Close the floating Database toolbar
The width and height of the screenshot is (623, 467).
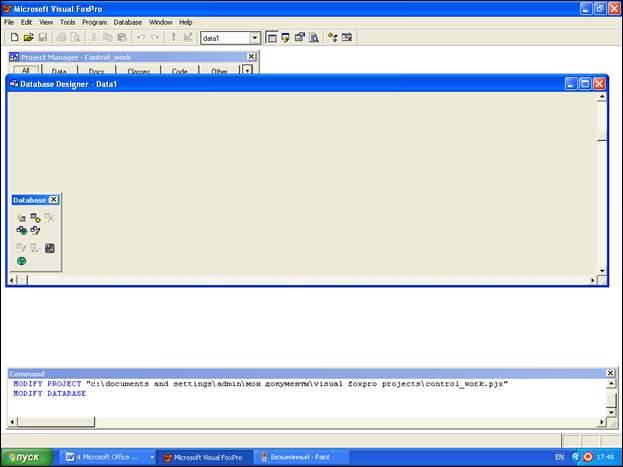point(54,200)
